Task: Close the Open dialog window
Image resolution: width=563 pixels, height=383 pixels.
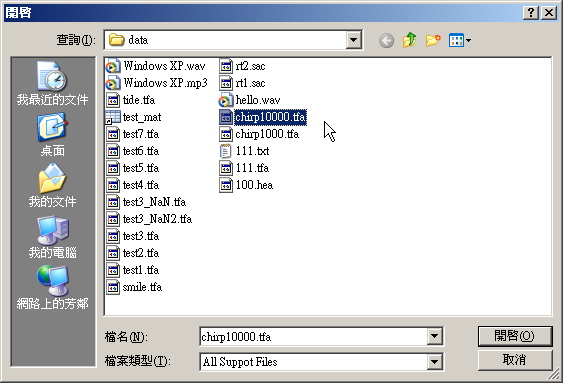Action: 549,13
